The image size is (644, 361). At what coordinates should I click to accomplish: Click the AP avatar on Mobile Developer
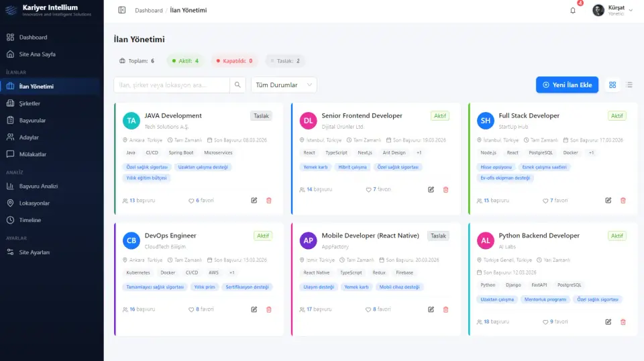(308, 241)
